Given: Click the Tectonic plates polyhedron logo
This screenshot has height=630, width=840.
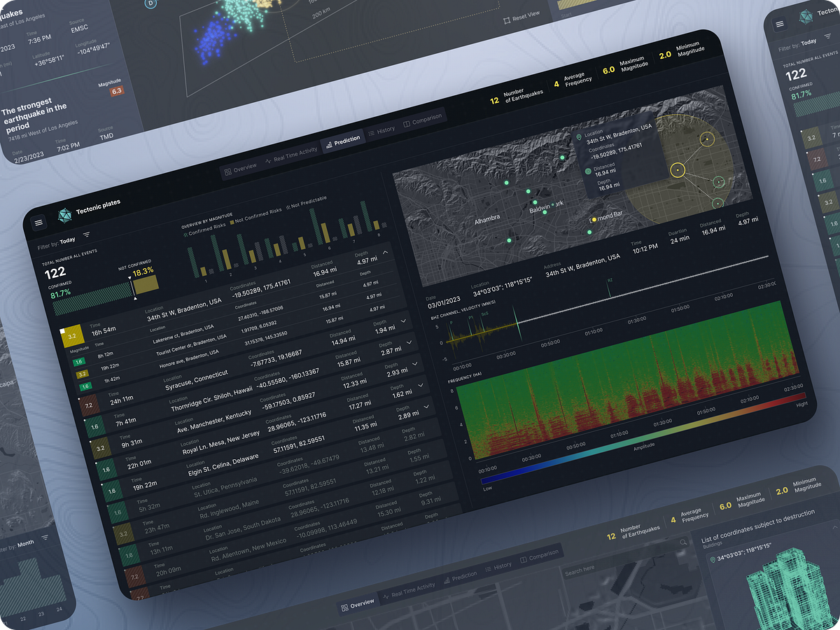Looking at the screenshot, I should click(x=64, y=214).
